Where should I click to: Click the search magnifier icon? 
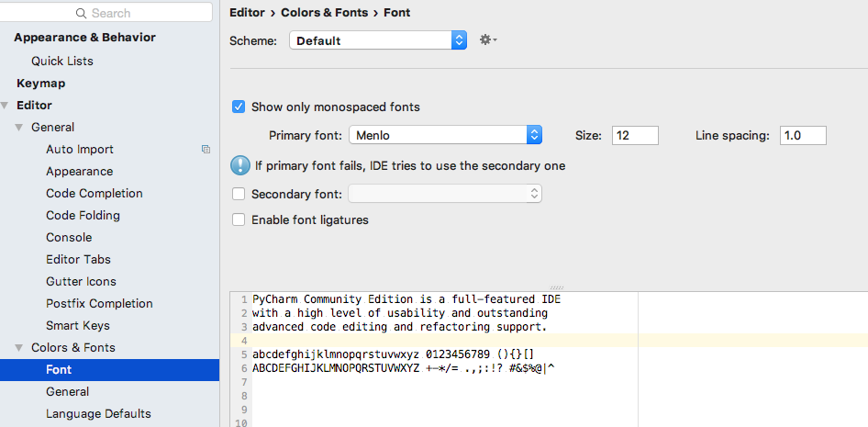[82, 14]
